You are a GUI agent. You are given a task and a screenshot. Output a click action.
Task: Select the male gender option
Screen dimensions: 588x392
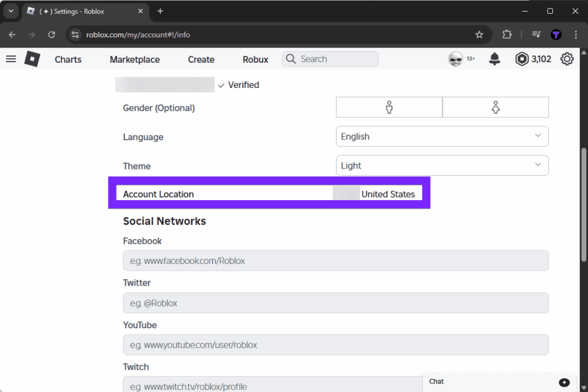click(389, 107)
